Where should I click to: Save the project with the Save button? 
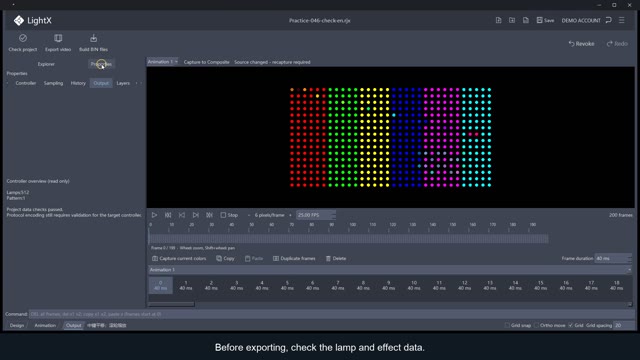pyautogui.click(x=545, y=20)
